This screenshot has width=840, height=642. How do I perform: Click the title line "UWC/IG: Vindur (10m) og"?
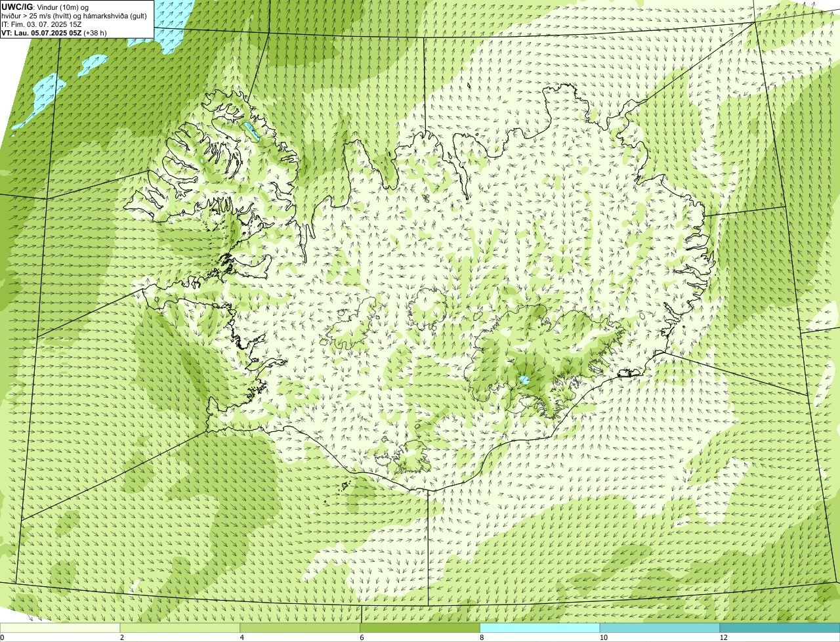pyautogui.click(x=45, y=7)
